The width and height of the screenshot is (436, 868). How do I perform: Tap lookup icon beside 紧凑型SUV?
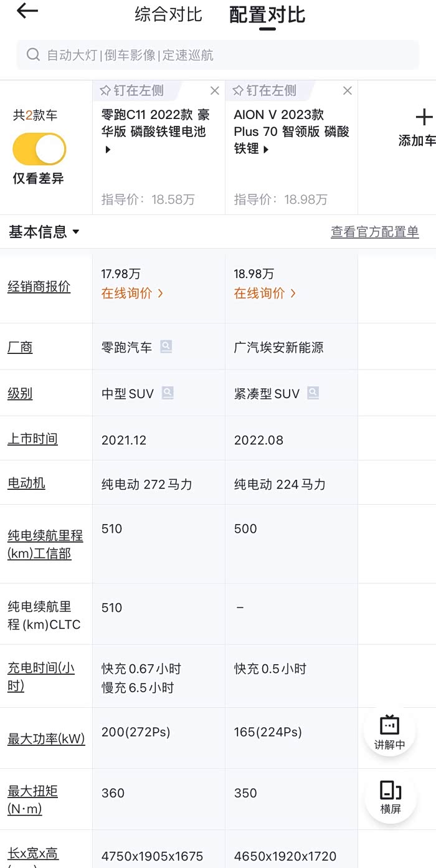(313, 393)
